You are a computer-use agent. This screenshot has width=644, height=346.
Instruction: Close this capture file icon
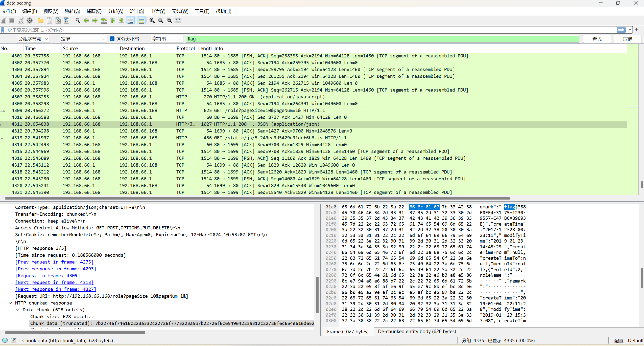coord(58,20)
